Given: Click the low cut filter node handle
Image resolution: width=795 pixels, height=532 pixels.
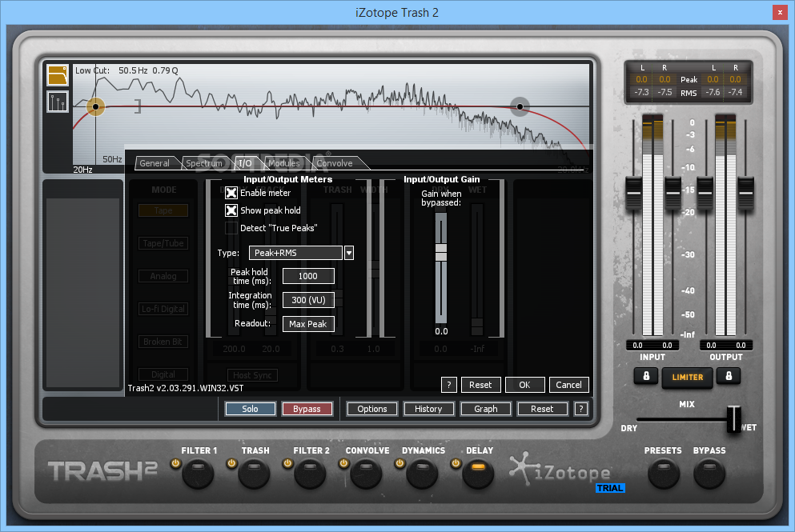Looking at the screenshot, I should 94,106.
